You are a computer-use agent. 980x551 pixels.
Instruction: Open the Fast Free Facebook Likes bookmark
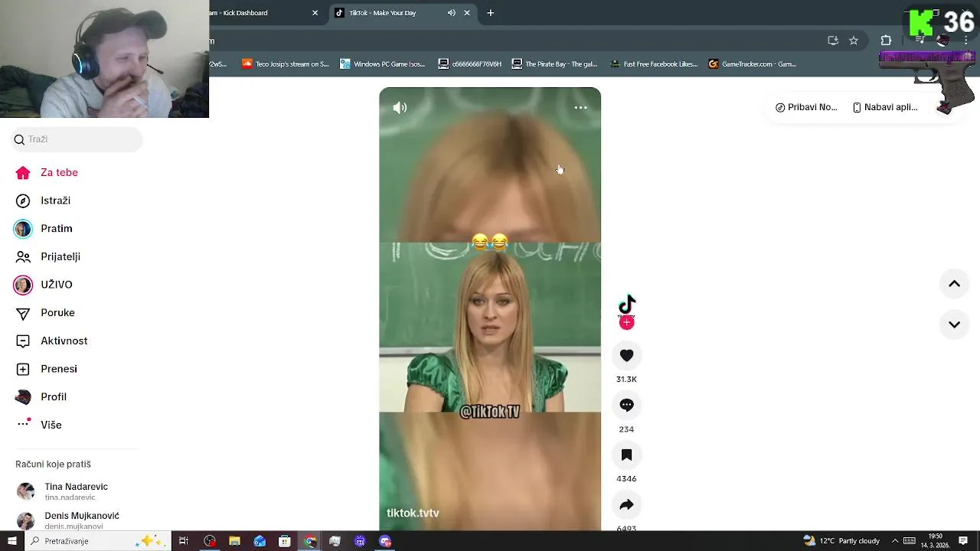(655, 64)
